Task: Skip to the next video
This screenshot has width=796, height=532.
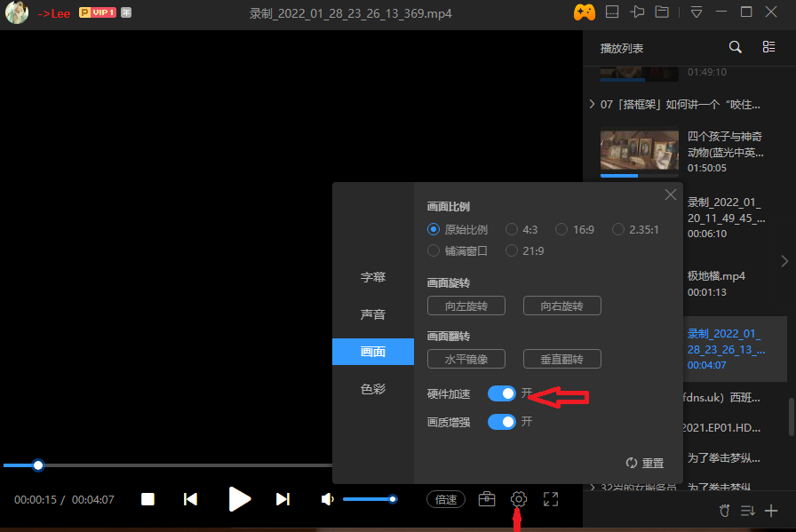Action: (x=283, y=499)
